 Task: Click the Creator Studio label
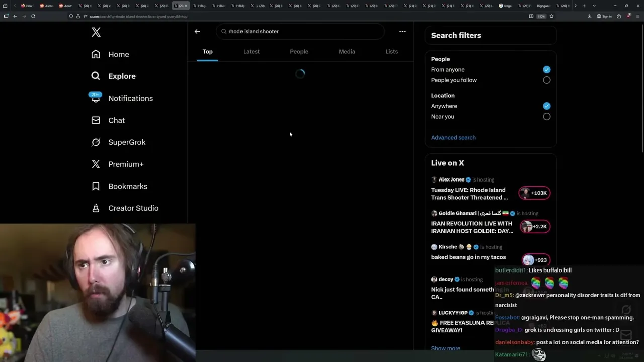(x=133, y=208)
